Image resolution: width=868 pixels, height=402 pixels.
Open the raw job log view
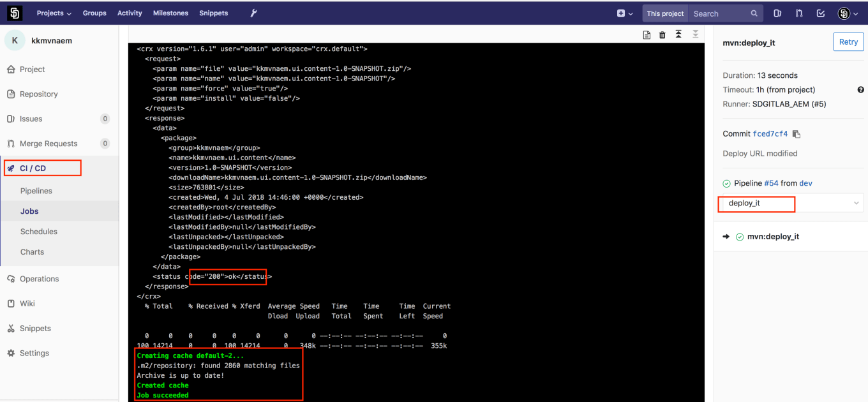coord(646,34)
